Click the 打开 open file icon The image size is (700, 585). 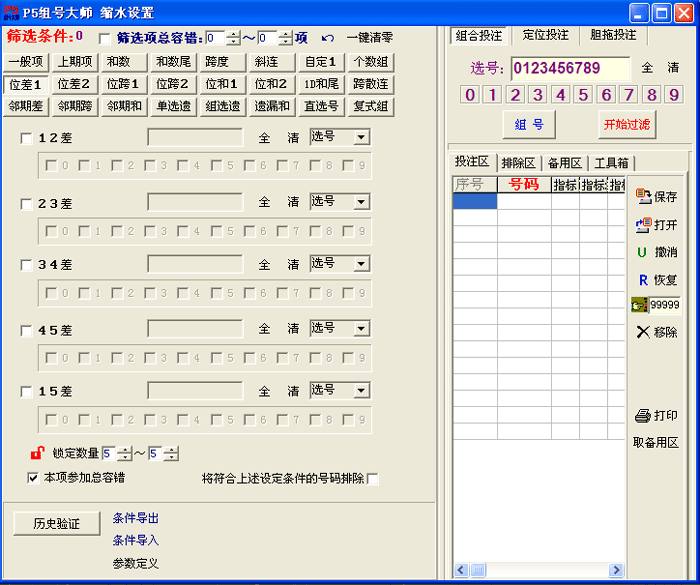point(643,224)
